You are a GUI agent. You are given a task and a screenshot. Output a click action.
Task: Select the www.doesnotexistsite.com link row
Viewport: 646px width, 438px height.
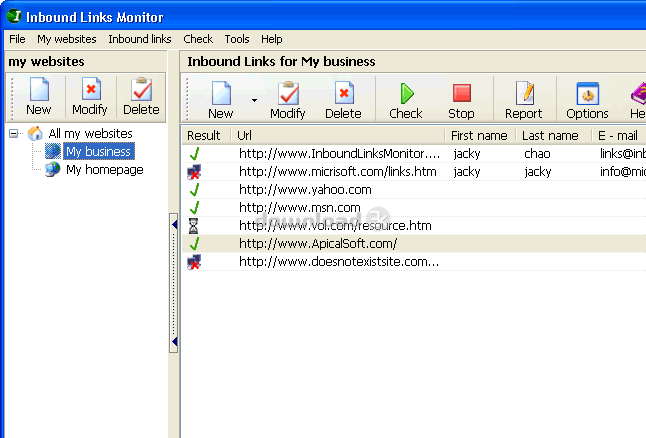coord(338,262)
